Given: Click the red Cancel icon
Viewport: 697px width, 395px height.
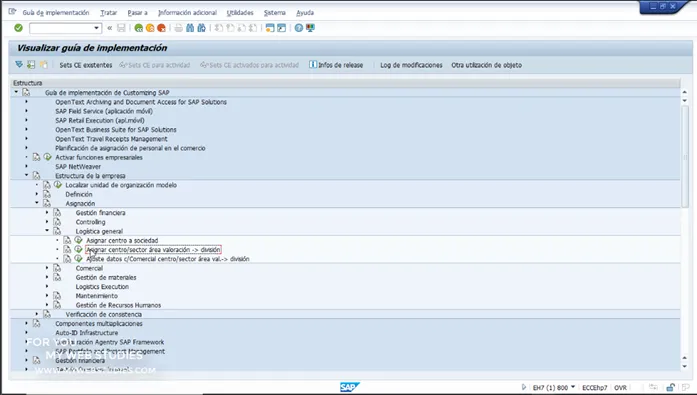Looking at the screenshot, I should [161, 28].
